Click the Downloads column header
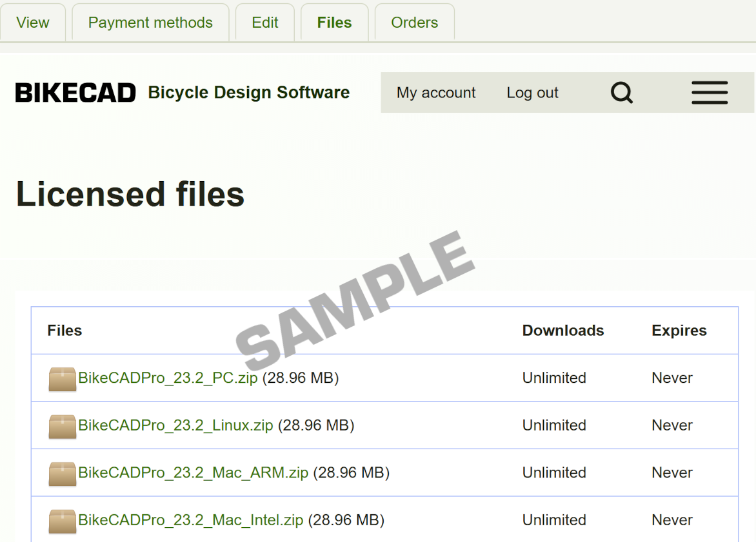The image size is (756, 542). (563, 331)
